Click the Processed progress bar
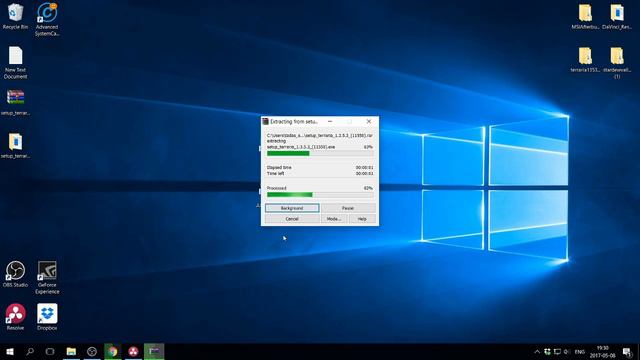640x360 pixels. (320, 195)
